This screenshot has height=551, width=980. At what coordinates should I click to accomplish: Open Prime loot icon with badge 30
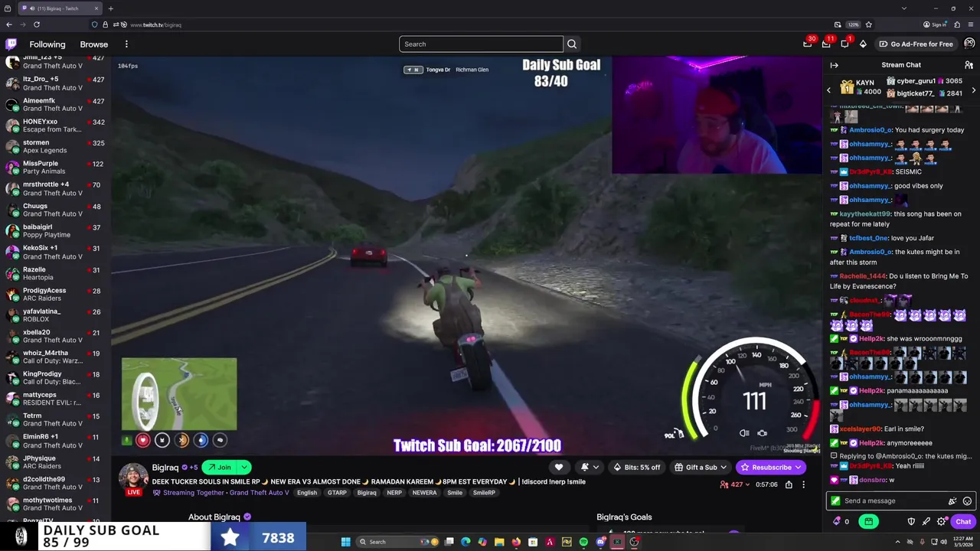click(x=808, y=44)
